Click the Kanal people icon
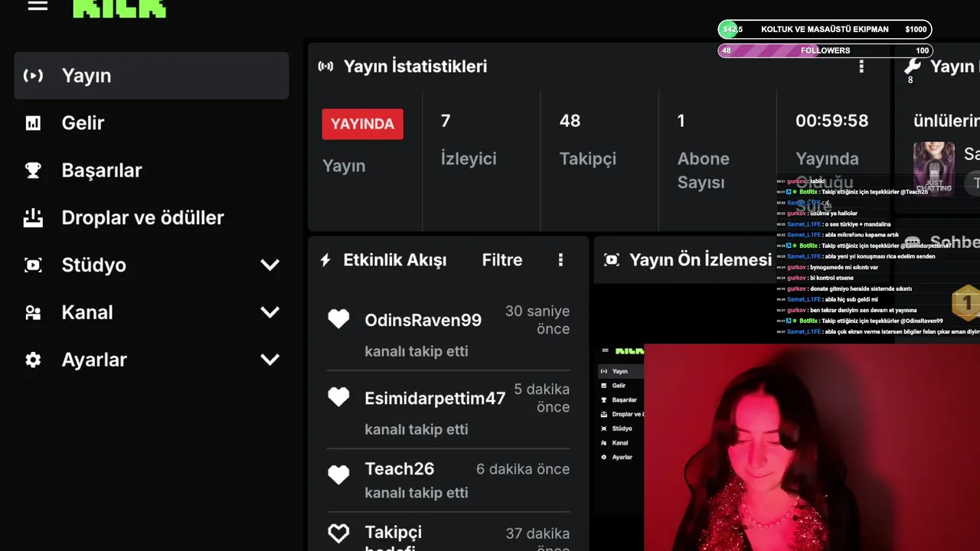This screenshot has width=980, height=551. [33, 313]
